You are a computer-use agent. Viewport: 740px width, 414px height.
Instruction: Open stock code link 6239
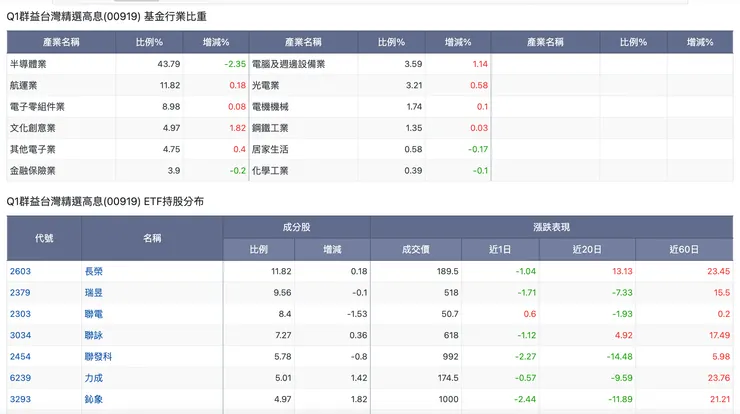click(x=20, y=378)
